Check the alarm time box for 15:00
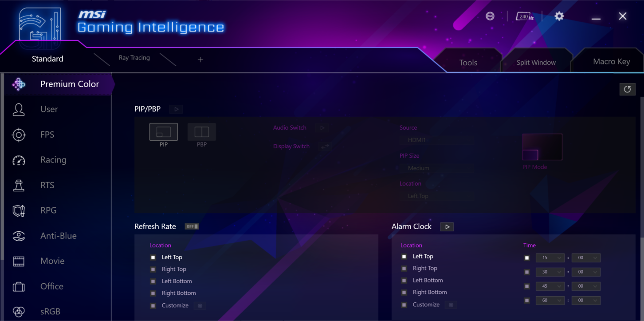The width and height of the screenshot is (644, 321). (x=527, y=258)
